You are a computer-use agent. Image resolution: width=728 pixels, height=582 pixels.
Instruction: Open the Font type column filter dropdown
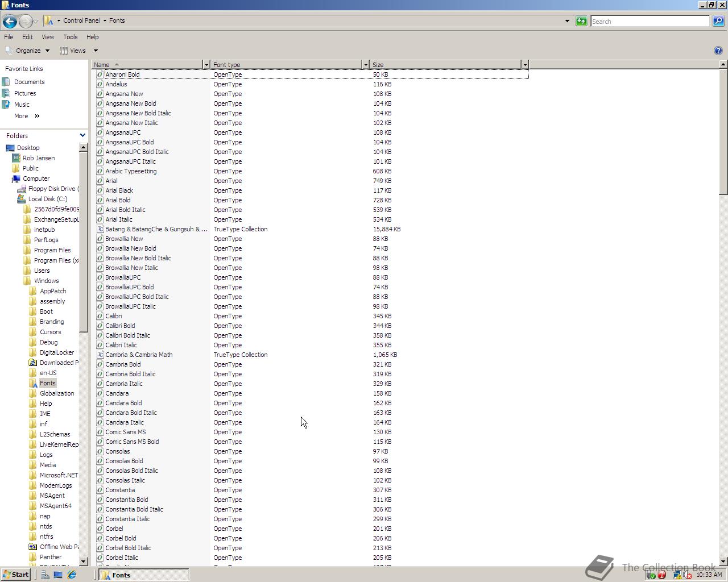point(365,65)
